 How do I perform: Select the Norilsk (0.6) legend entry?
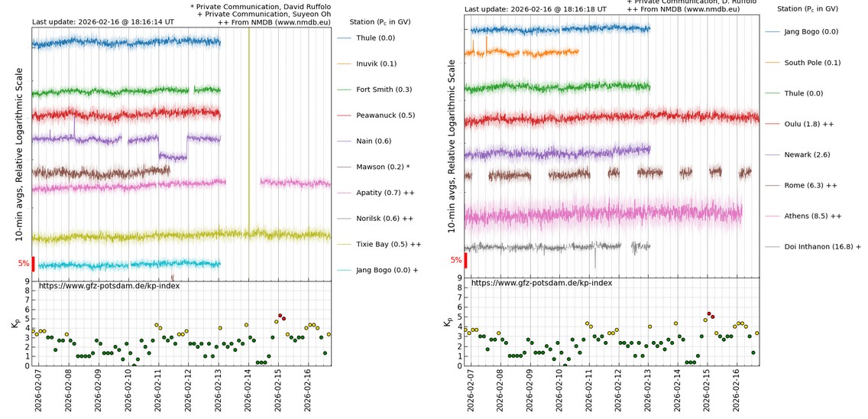click(x=384, y=219)
